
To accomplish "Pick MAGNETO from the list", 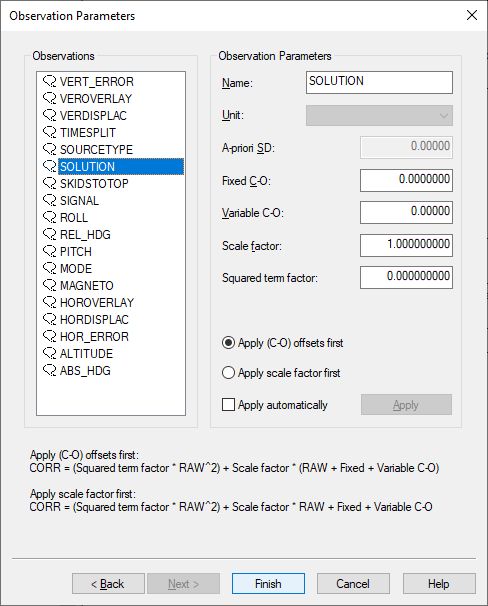I will click(x=87, y=286).
